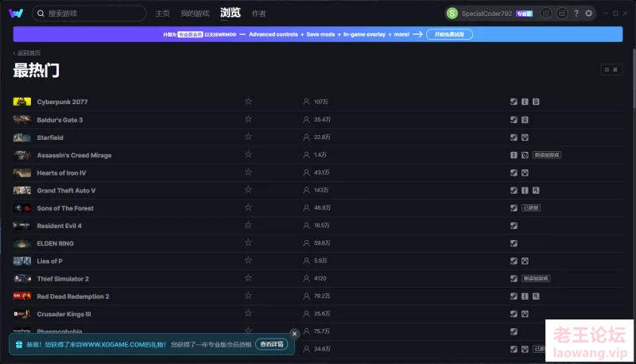
Task: Toggle favorite star on Assassin's Creed Mirage
Action: pos(248,154)
